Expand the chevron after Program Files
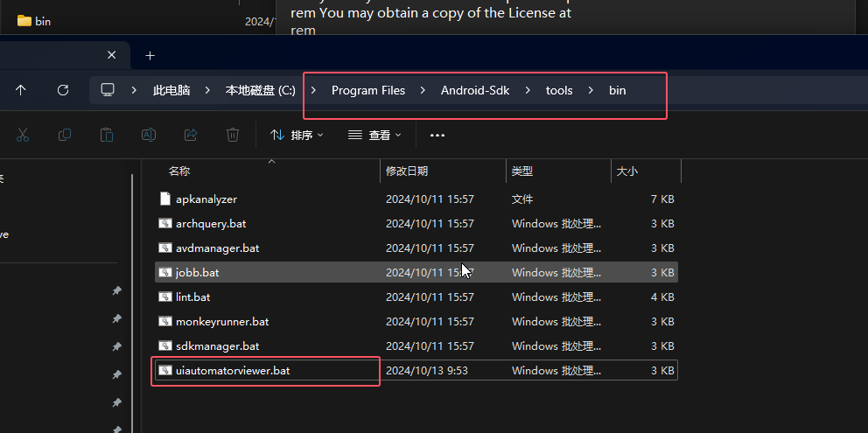The image size is (868, 433). (x=423, y=90)
